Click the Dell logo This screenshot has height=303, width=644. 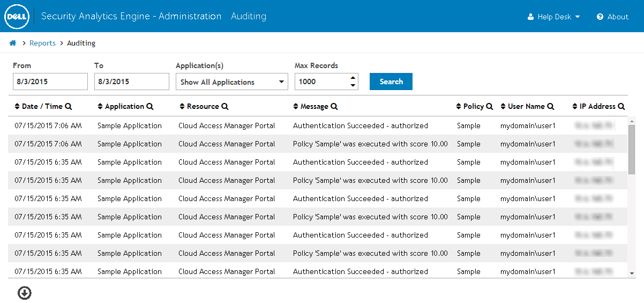click(17, 17)
